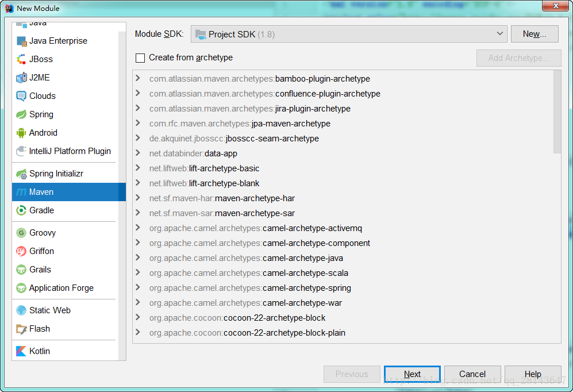This screenshot has height=392, width=573.
Task: Close the New Module dialog
Action: [555, 6]
